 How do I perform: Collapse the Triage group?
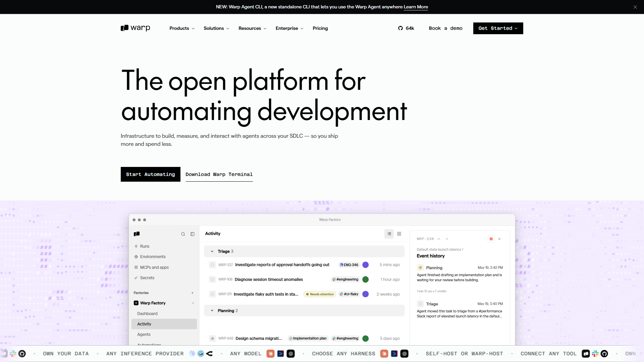click(212, 251)
